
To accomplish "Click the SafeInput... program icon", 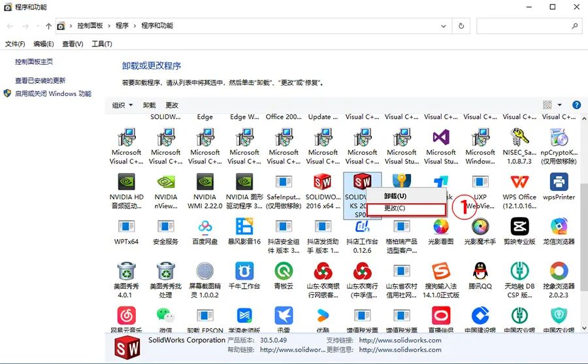I will tap(284, 182).
